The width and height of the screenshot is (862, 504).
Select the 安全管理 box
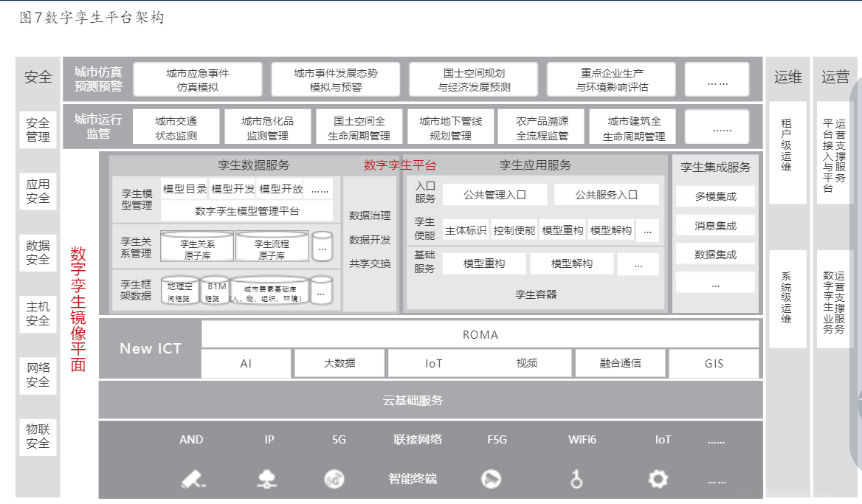tap(38, 130)
